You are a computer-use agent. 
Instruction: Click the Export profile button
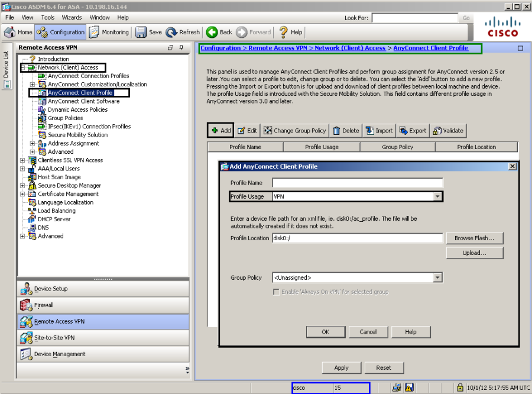[413, 130]
